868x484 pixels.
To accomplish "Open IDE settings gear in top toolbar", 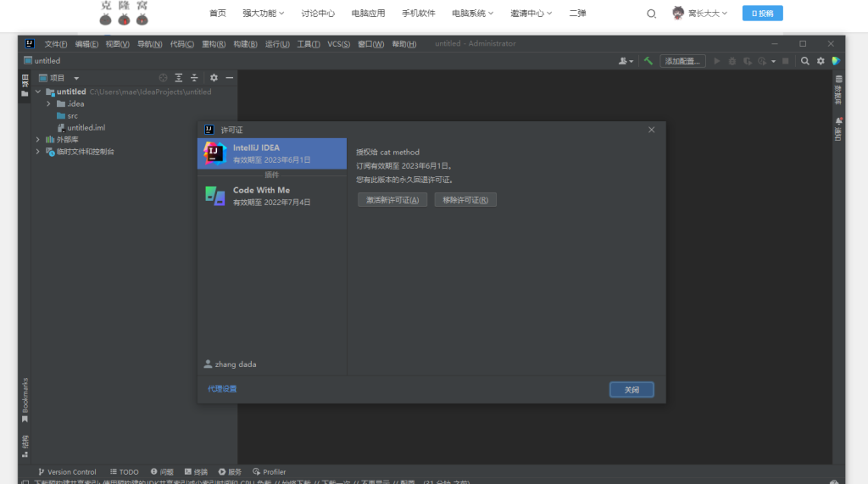I will 821,61.
